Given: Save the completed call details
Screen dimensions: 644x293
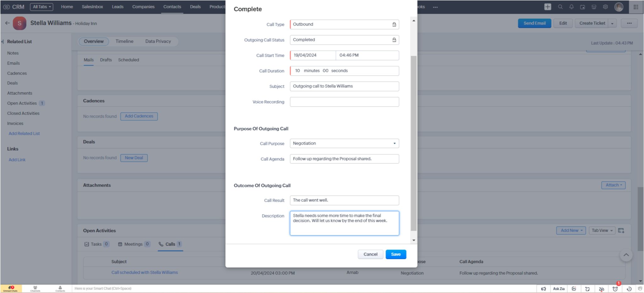Looking at the screenshot, I should (396, 254).
